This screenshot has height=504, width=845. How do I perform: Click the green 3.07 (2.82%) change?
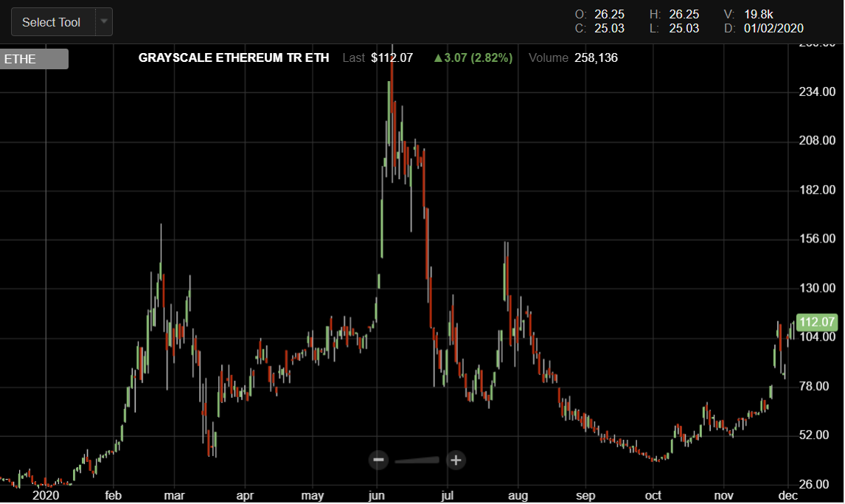click(473, 57)
